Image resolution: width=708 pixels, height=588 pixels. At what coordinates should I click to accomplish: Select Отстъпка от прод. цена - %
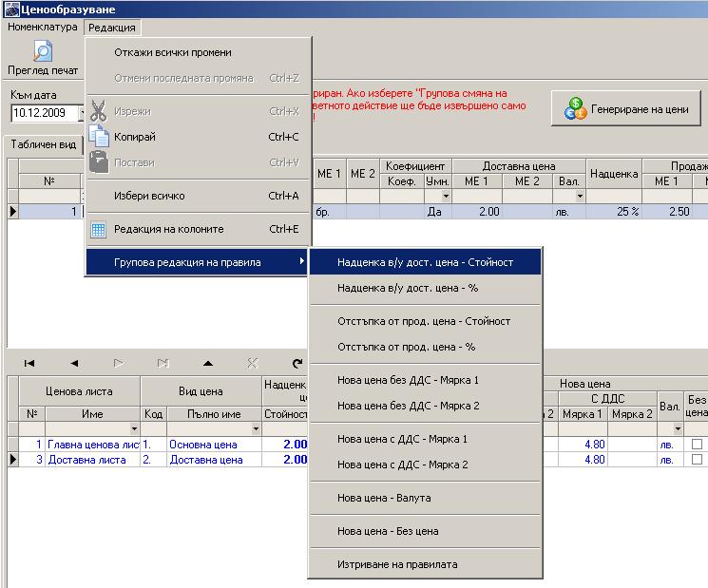click(x=426, y=347)
